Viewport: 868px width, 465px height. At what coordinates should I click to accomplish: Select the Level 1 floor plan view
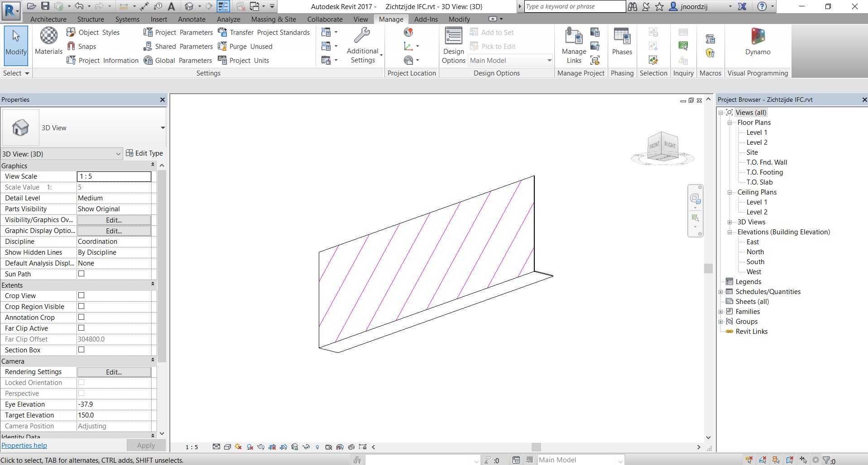pyautogui.click(x=757, y=132)
